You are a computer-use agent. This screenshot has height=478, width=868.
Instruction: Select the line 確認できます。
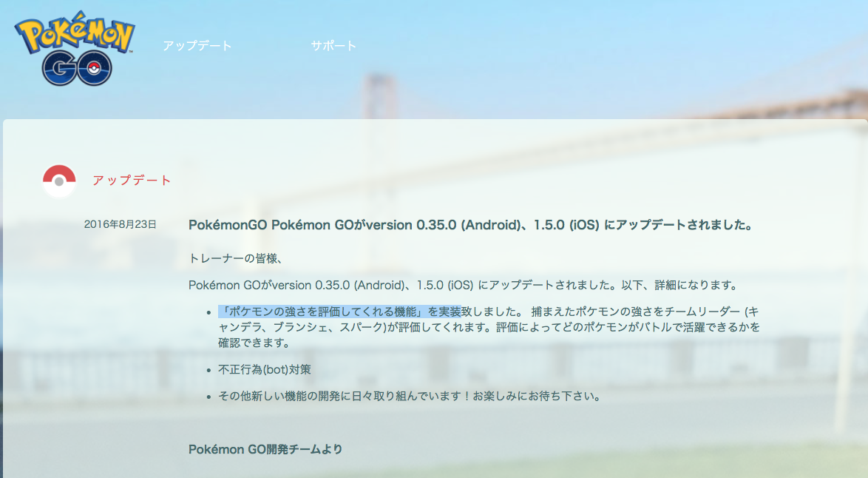coord(254,343)
